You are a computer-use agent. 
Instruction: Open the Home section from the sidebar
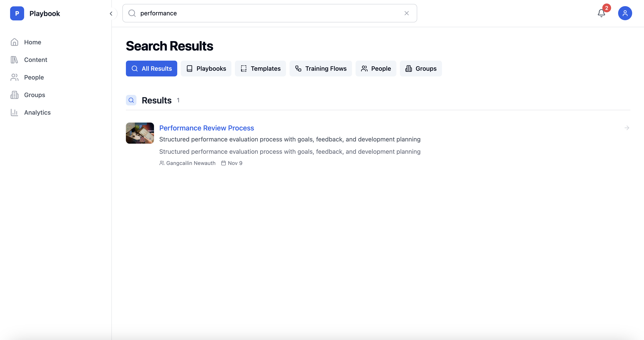click(x=32, y=42)
